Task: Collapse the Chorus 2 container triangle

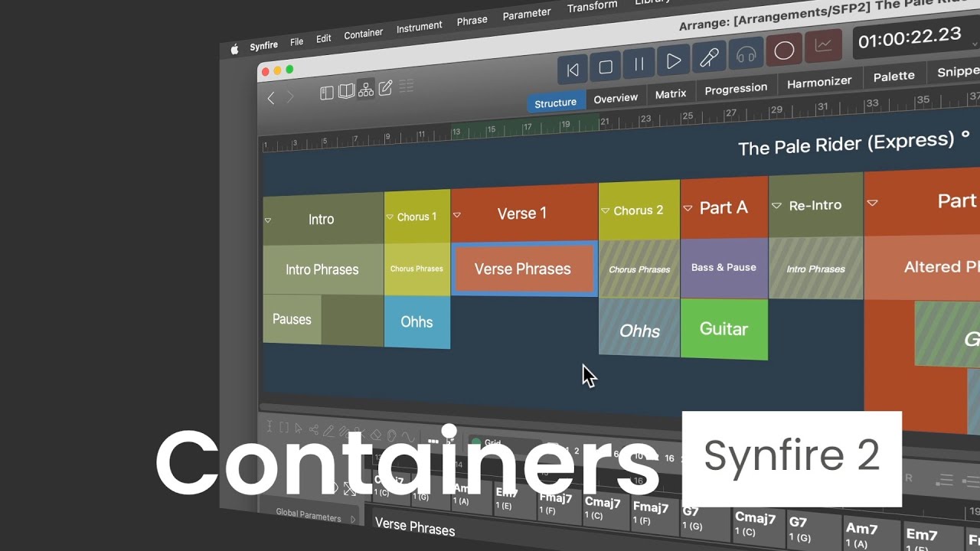Action: pos(606,211)
